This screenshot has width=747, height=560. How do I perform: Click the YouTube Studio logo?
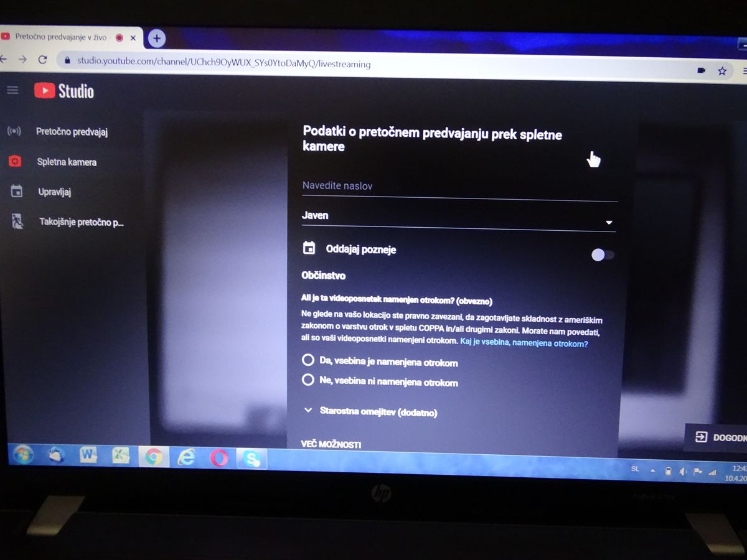(64, 91)
